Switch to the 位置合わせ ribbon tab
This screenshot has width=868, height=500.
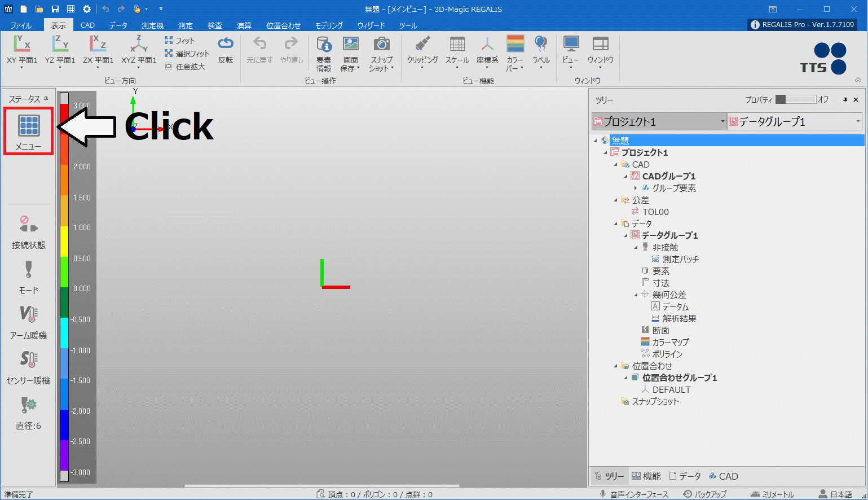[283, 25]
